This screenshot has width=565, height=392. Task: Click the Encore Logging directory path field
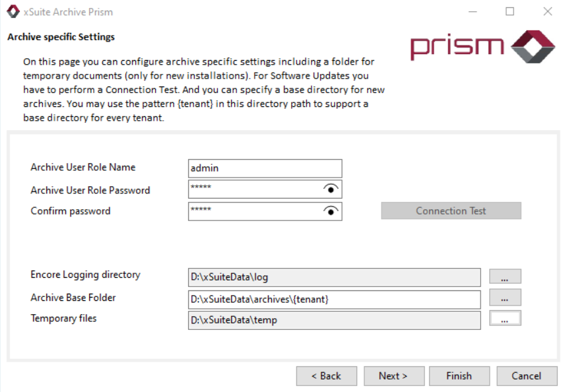[333, 277]
